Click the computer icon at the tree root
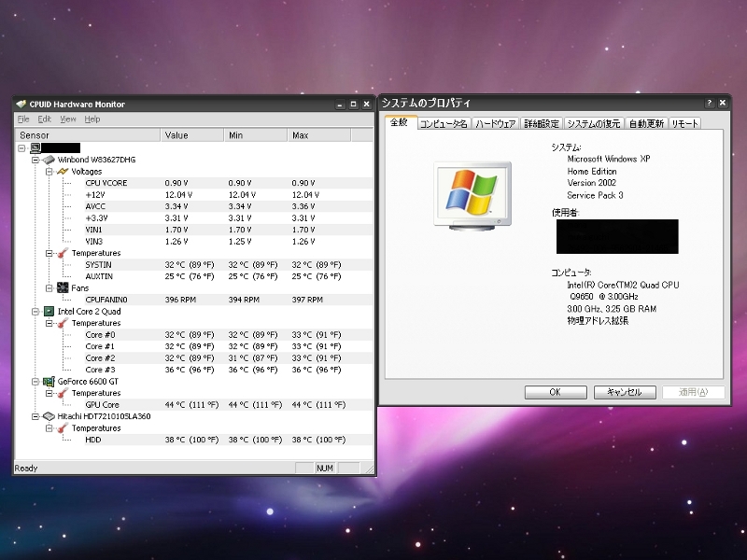Image resolution: width=747 pixels, height=560 pixels. [x=35, y=148]
